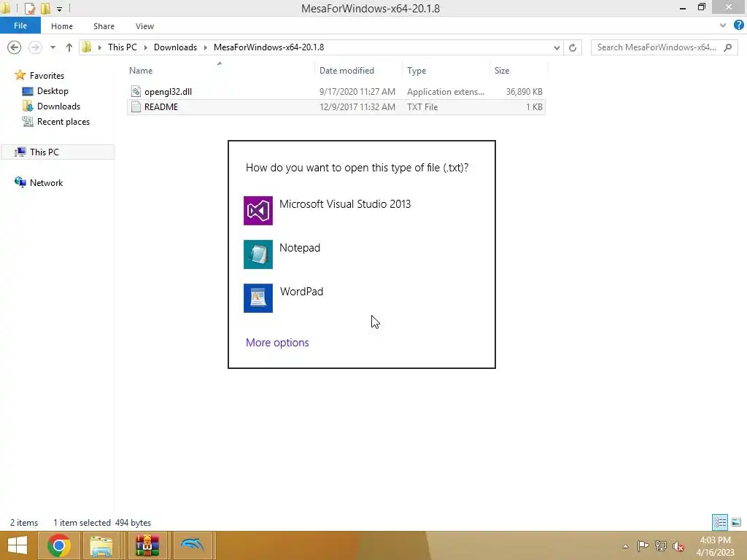Choose Notepad to open the file
747x560 pixels.
(x=361, y=254)
